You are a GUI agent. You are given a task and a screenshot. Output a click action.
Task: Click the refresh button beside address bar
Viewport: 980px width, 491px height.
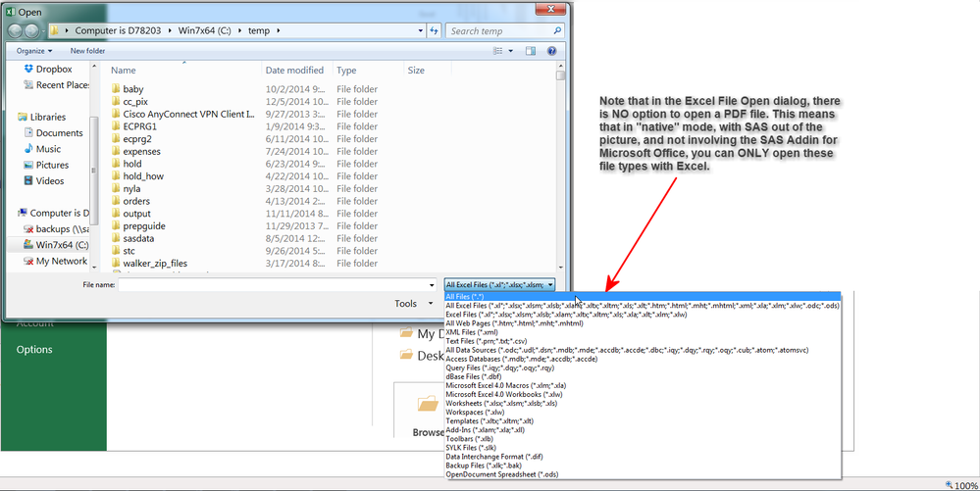pyautogui.click(x=434, y=30)
